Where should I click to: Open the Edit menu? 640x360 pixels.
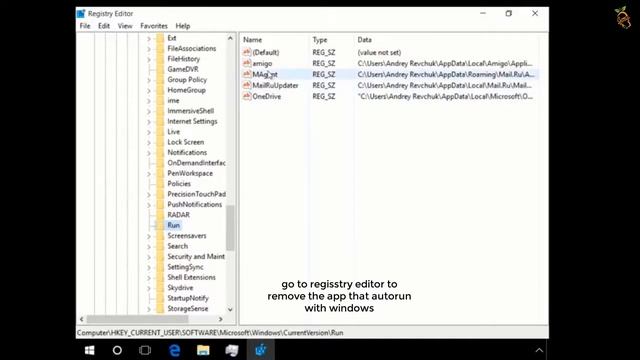(104, 26)
